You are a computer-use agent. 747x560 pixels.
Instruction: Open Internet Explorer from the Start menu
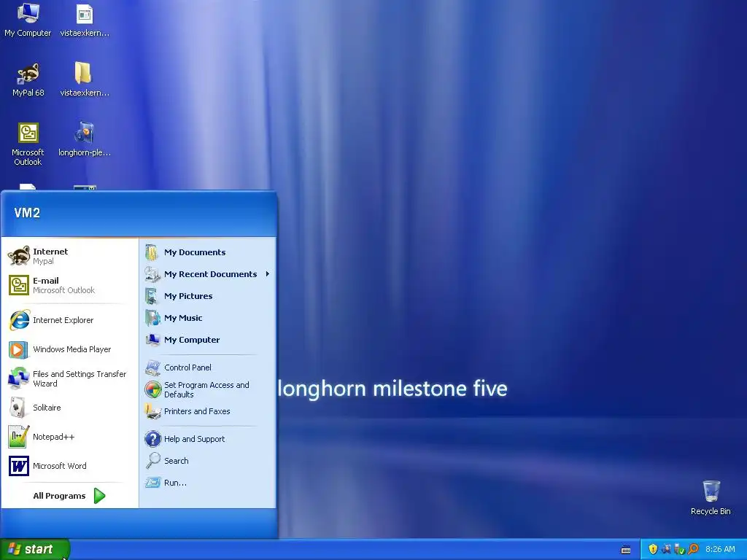(69, 320)
